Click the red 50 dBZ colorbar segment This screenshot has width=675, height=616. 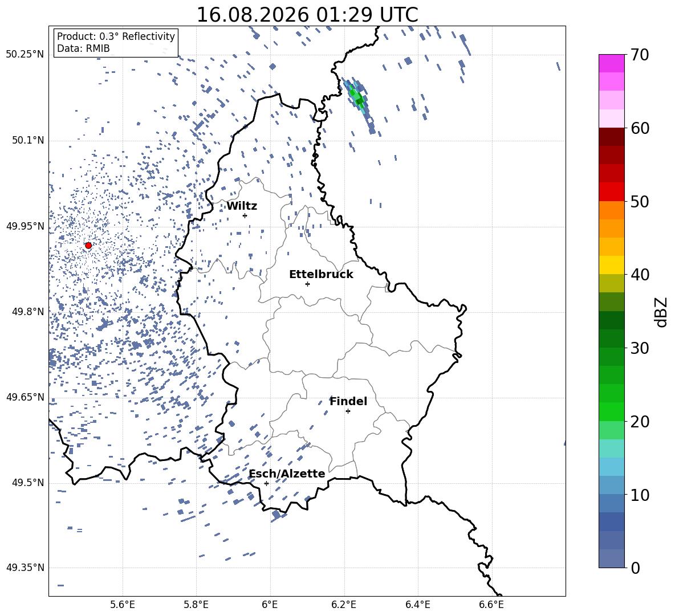[611, 192]
